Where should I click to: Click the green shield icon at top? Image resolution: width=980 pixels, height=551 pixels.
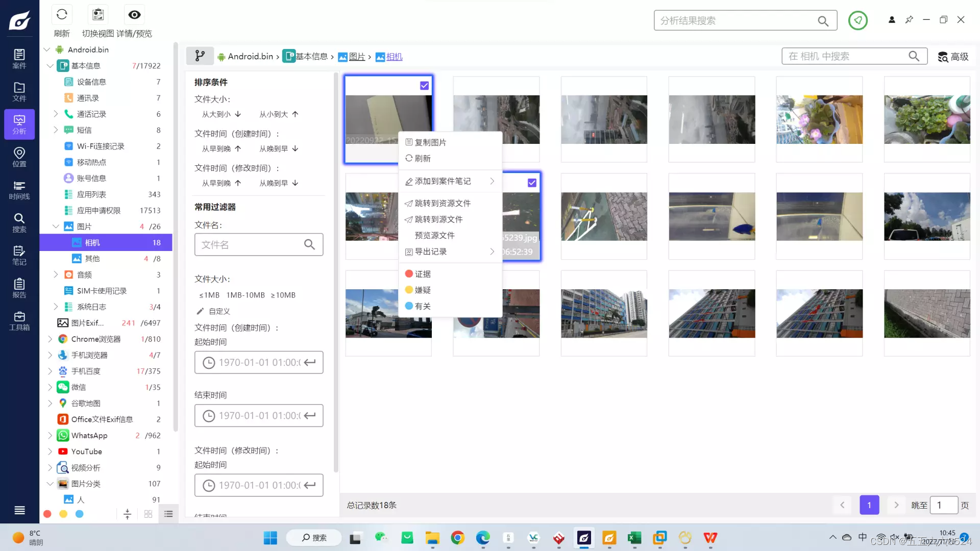pyautogui.click(x=857, y=20)
